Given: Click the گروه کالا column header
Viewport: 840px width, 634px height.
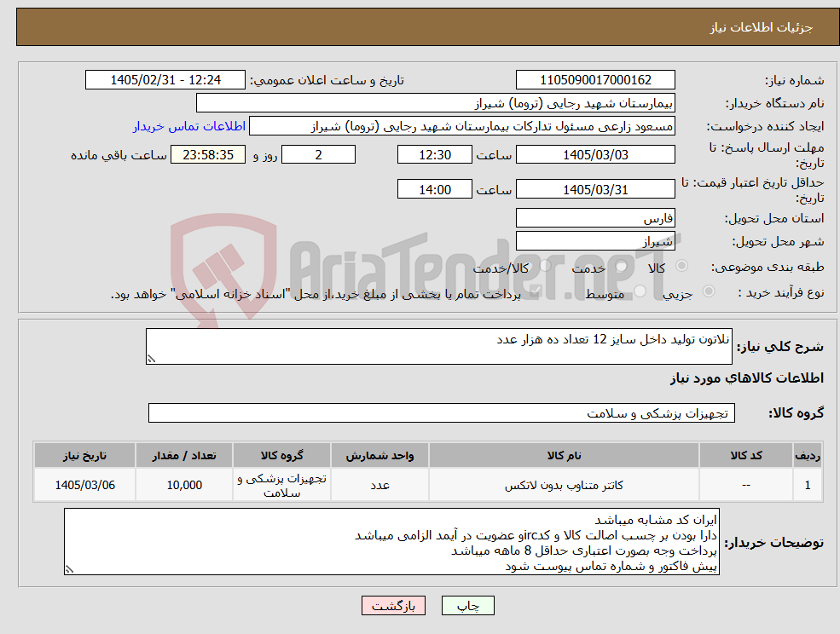Looking at the screenshot, I should [281, 456].
